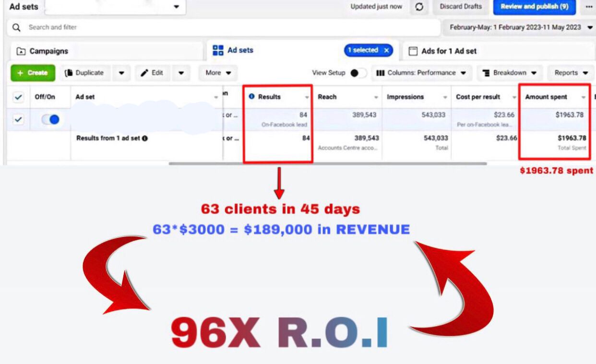Click the info icon in Results header
Viewport: 596px width, 364px height.
pos(252,97)
